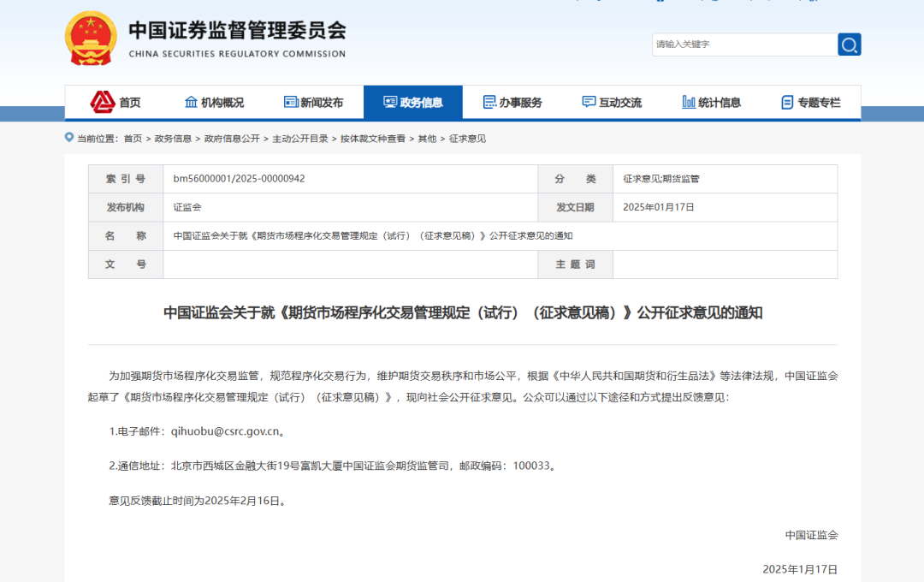The height and width of the screenshot is (582, 924).
Task: Open 按体裁文种查看 breadcrumb link
Action: 373,139
